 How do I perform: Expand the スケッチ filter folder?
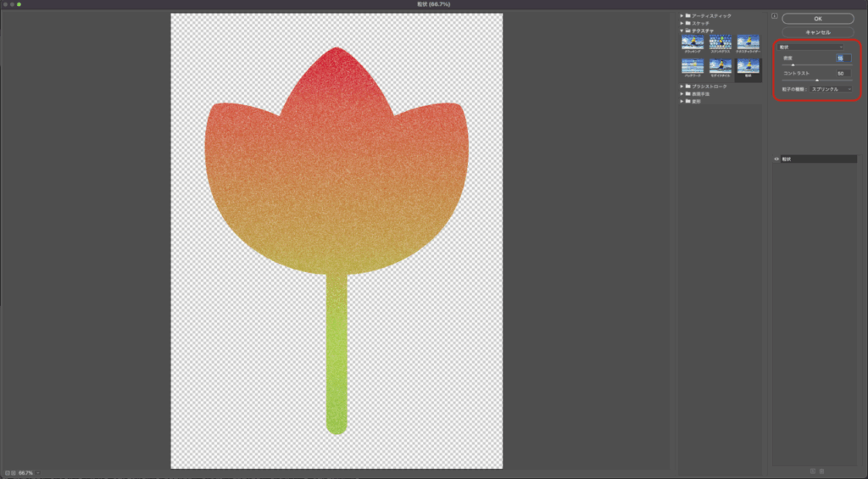[x=682, y=23]
